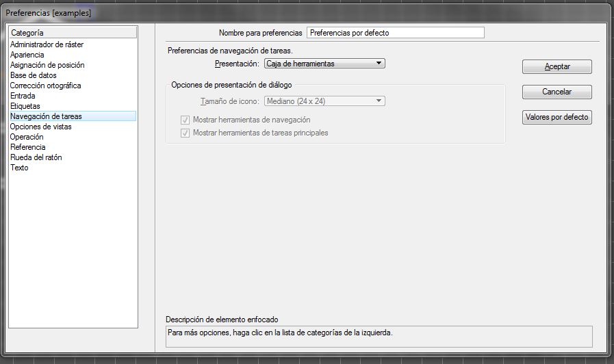Click the Categoría list header
The height and width of the screenshot is (364, 614).
click(x=73, y=32)
